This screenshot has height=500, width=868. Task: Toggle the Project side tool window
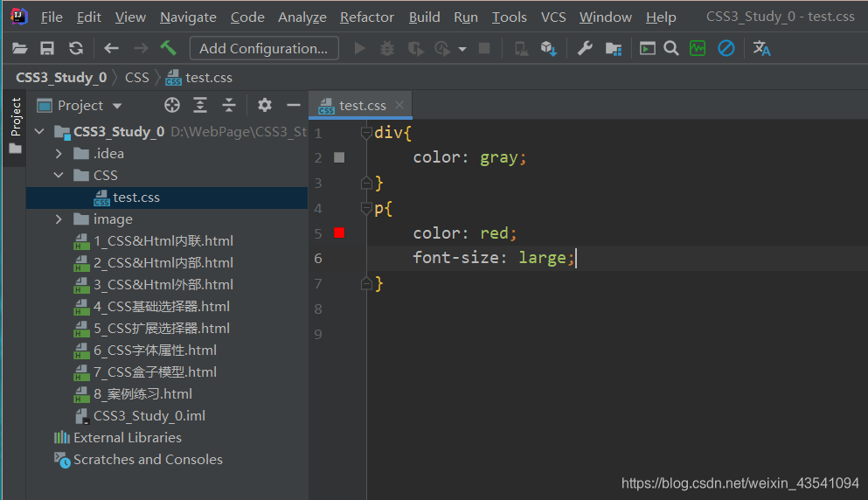tap(16, 125)
